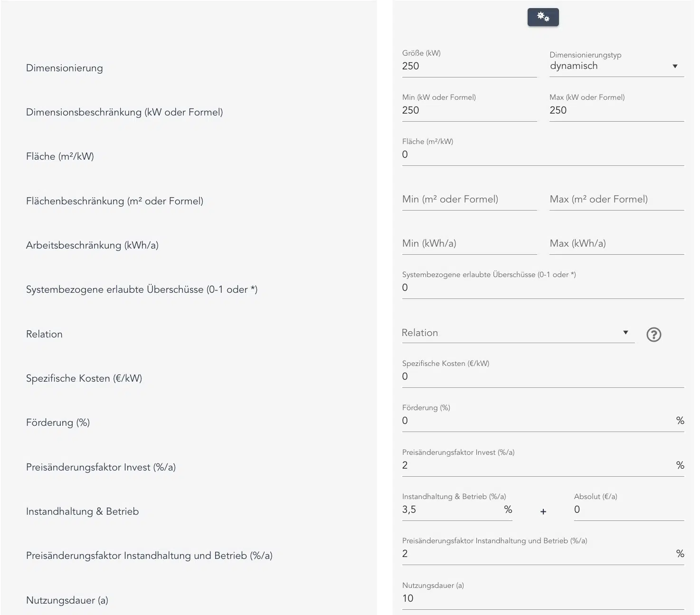Select the Max (m² oder Formel) field
This screenshot has height=615, width=700.
pos(616,200)
